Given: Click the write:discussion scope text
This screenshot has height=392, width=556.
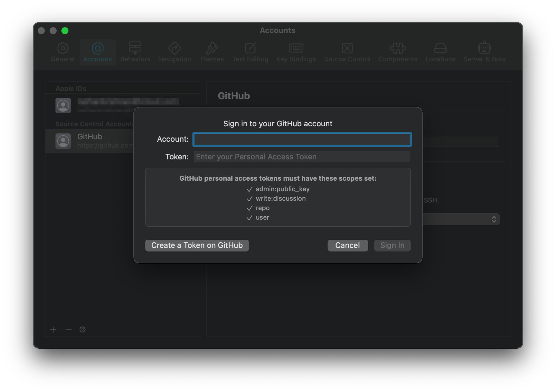Looking at the screenshot, I should [x=281, y=198].
